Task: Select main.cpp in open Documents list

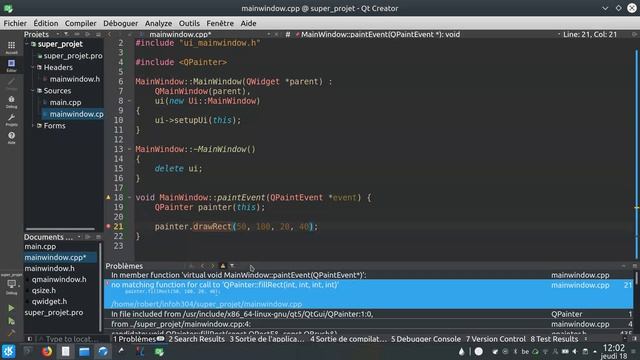Action: (40, 247)
